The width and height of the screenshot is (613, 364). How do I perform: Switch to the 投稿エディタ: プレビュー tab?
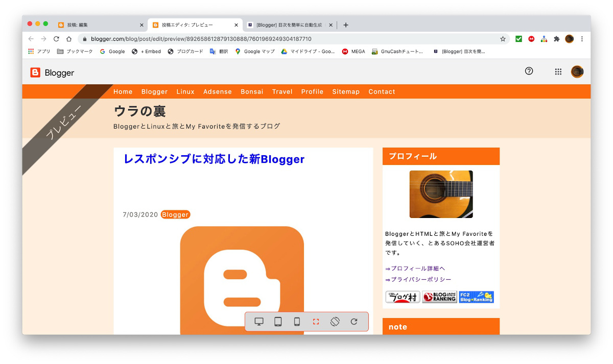(194, 25)
